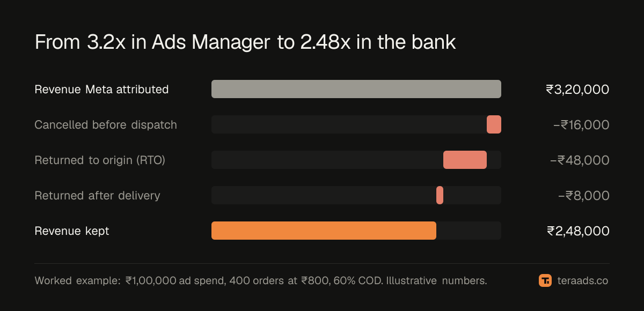Image resolution: width=644 pixels, height=311 pixels.
Task: Select the −₹48,000 value
Action: pos(580,160)
